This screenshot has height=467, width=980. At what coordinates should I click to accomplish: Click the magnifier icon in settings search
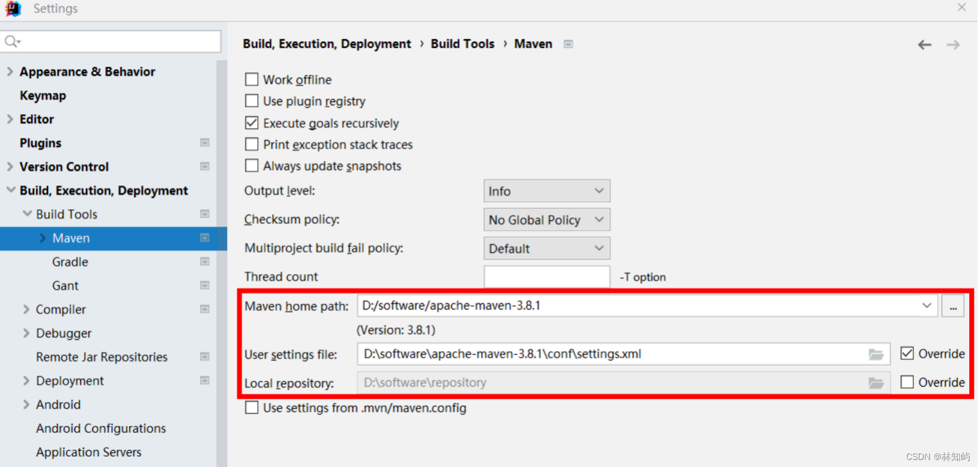[x=12, y=40]
